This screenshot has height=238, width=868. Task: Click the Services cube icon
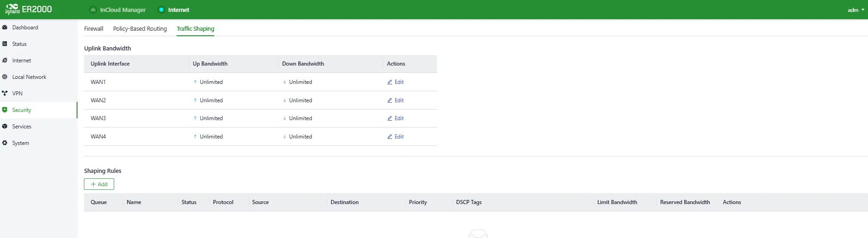[5, 127]
